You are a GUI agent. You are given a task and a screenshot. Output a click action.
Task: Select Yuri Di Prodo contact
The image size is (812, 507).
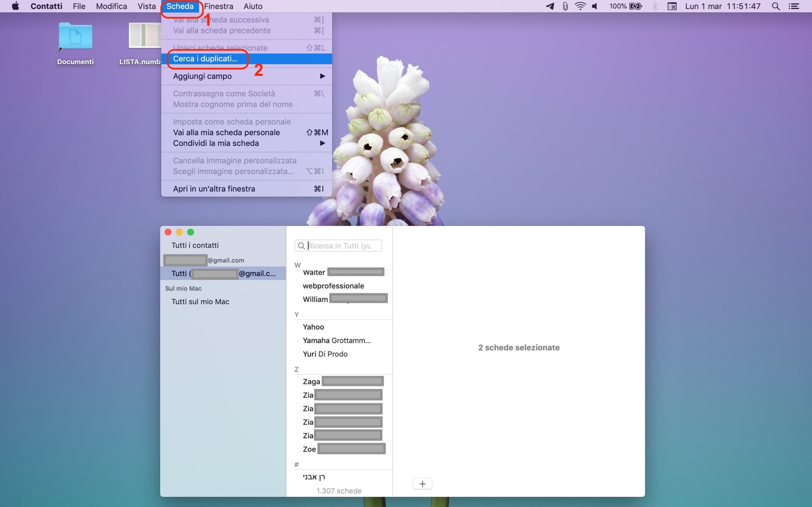(325, 354)
